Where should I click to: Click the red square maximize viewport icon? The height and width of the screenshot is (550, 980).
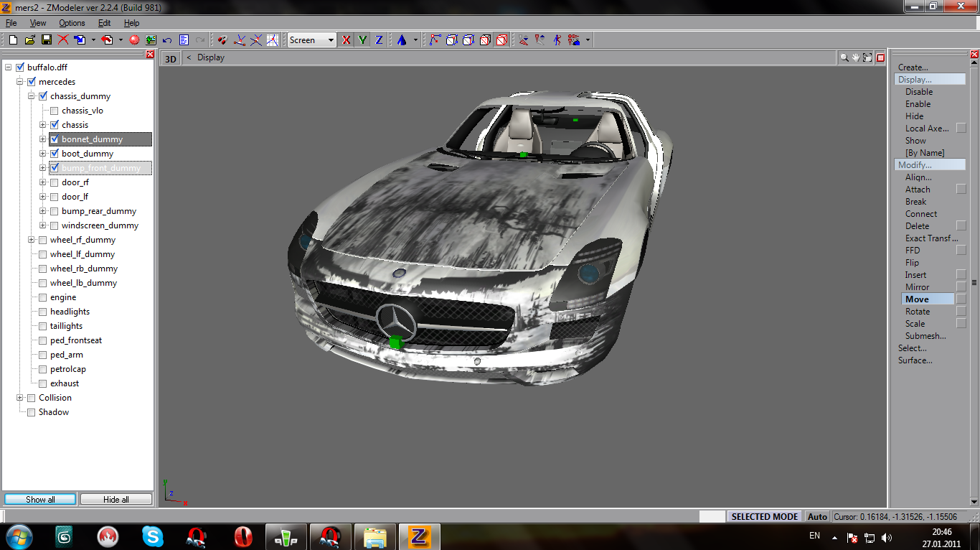880,57
